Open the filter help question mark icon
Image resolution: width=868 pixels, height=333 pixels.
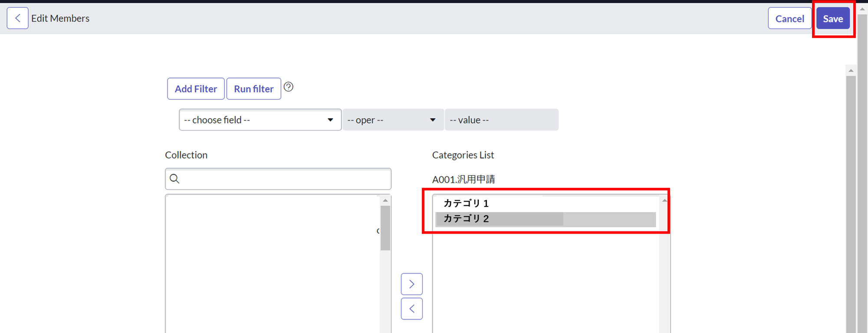click(288, 87)
